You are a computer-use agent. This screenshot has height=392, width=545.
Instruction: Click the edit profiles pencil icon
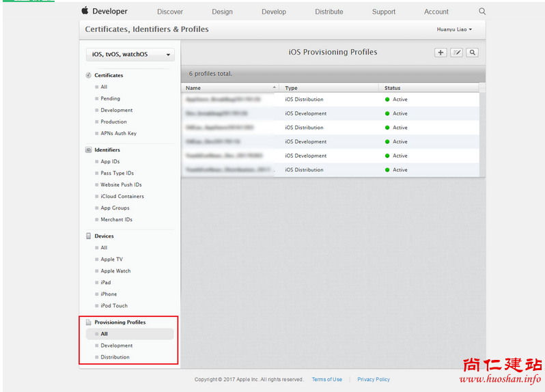(456, 53)
